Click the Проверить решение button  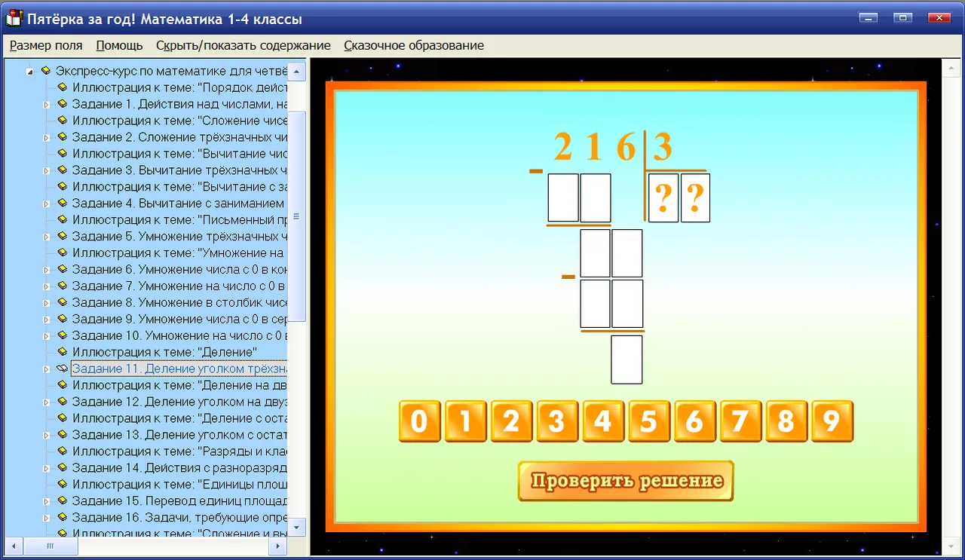626,481
